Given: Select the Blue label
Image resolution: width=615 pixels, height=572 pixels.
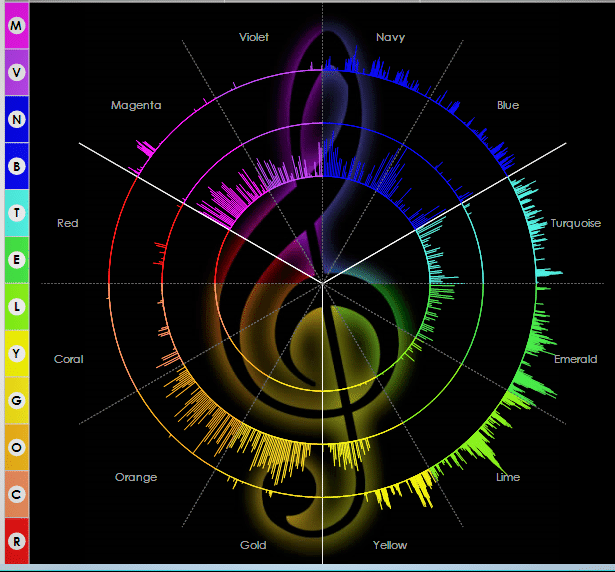Looking at the screenshot, I should click(508, 105).
